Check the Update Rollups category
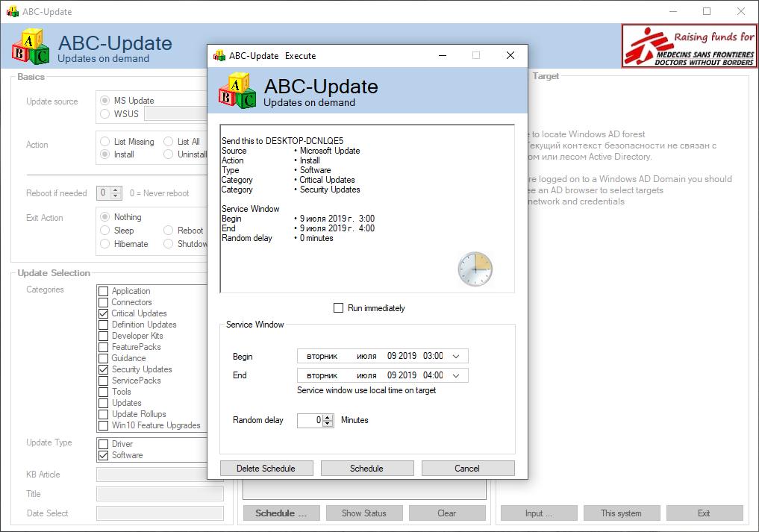759x532 pixels. tap(103, 414)
